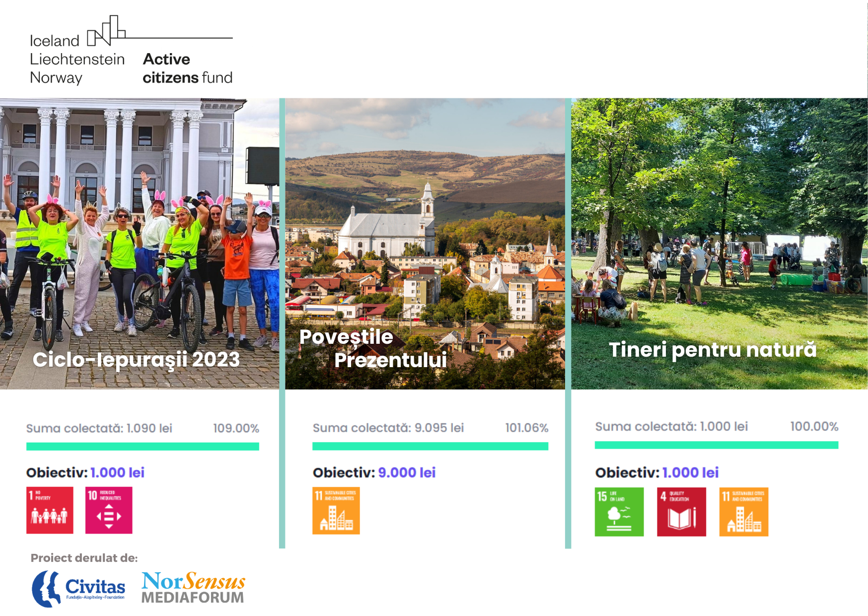Click the SDG 15 Life on Land icon
868x616 pixels.
(x=619, y=512)
